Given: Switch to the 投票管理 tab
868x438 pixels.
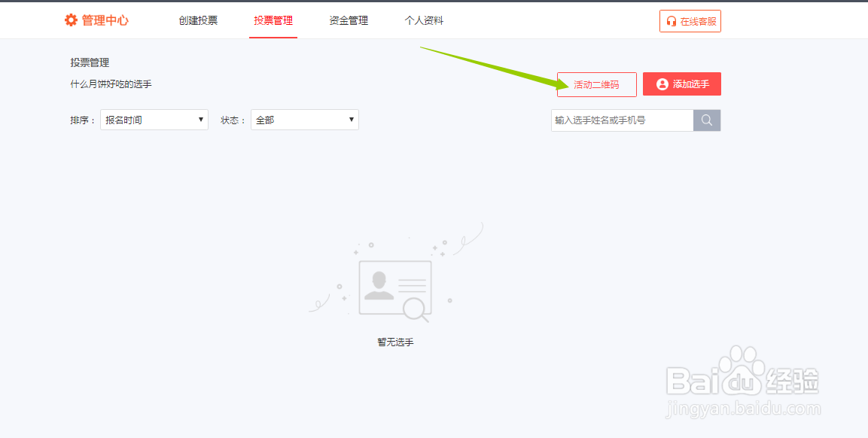Looking at the screenshot, I should tap(273, 20).
